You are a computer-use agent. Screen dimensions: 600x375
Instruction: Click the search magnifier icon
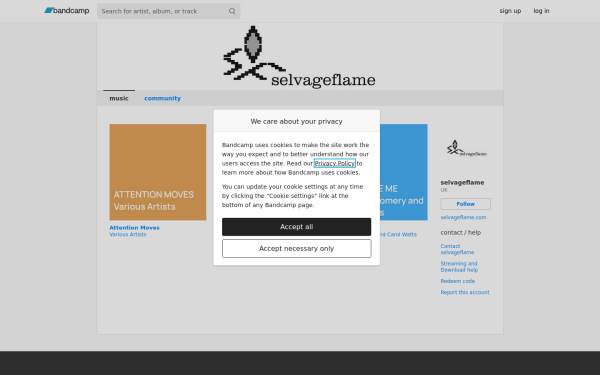(232, 11)
